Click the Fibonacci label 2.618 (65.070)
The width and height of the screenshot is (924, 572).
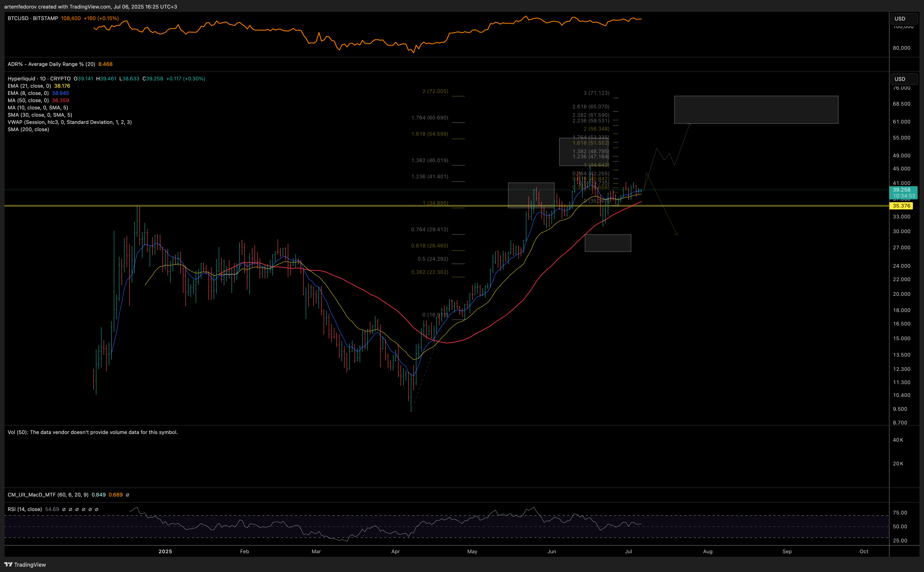591,107
